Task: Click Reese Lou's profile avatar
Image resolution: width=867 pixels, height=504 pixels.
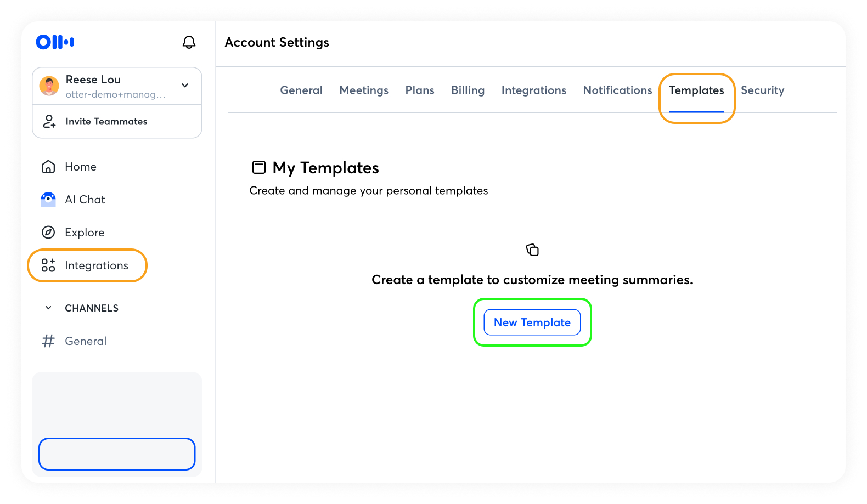Action: coord(49,86)
